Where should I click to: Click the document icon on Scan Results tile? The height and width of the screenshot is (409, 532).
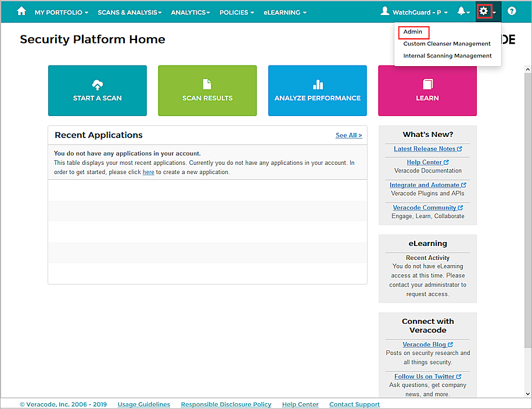pyautogui.click(x=207, y=83)
